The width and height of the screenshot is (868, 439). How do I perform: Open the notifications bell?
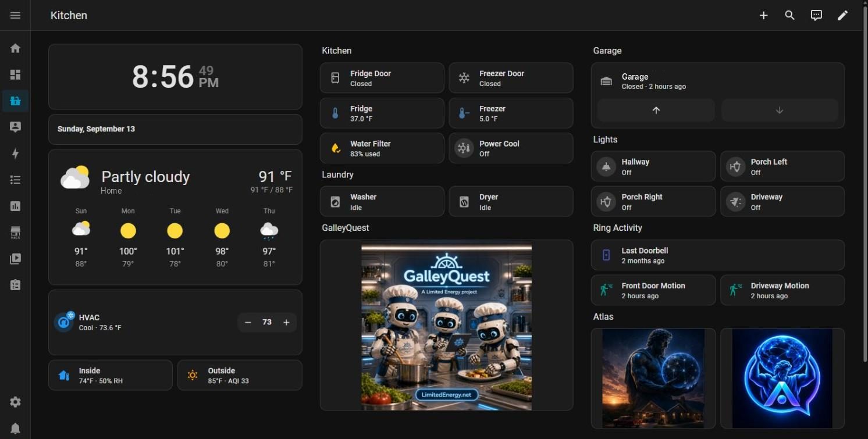click(x=15, y=429)
